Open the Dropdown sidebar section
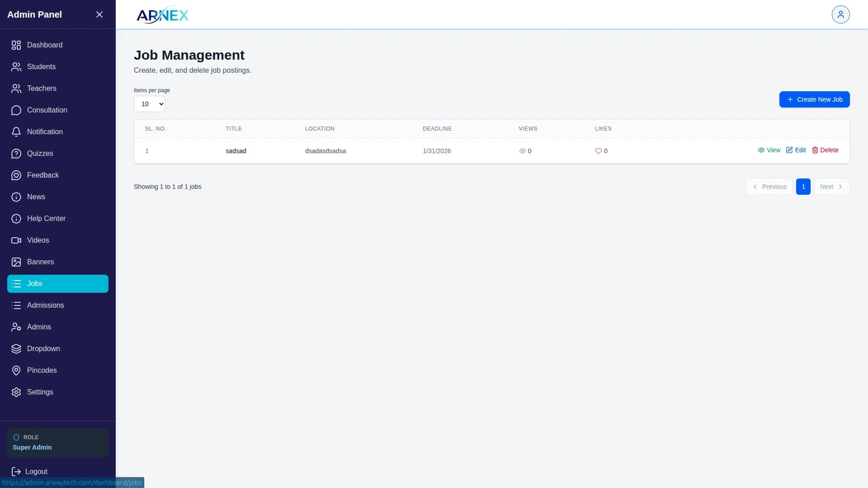Viewport: 868px width, 488px height. coord(43,349)
